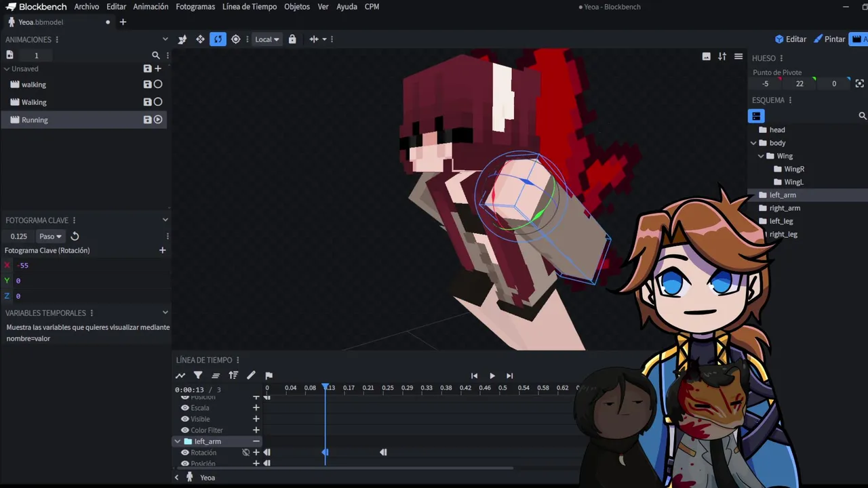This screenshot has width=868, height=488.
Task: Open the Animación menu
Action: point(151,7)
